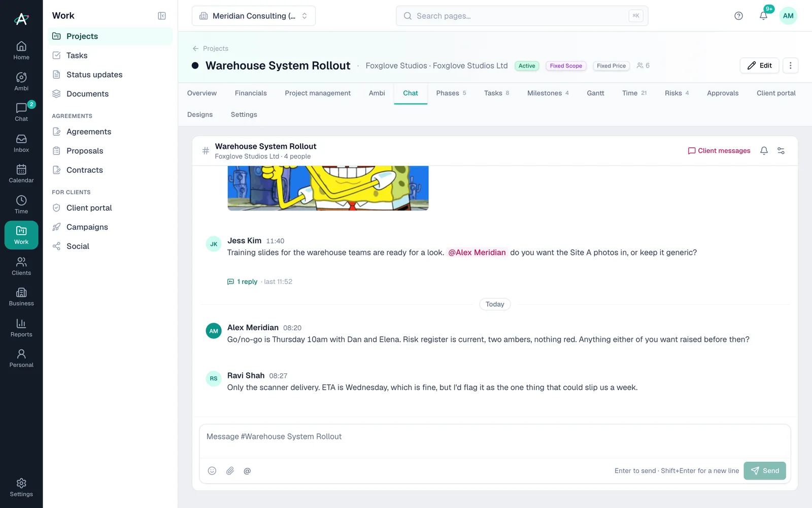Image resolution: width=812 pixels, height=508 pixels.
Task: Insert emoji in message composer
Action: pos(212,471)
